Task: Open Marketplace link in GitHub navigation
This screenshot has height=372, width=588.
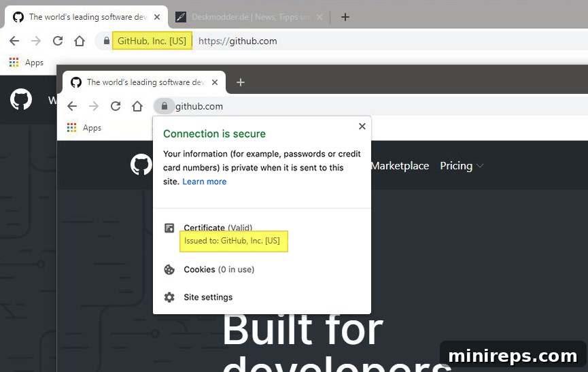Action: click(400, 166)
